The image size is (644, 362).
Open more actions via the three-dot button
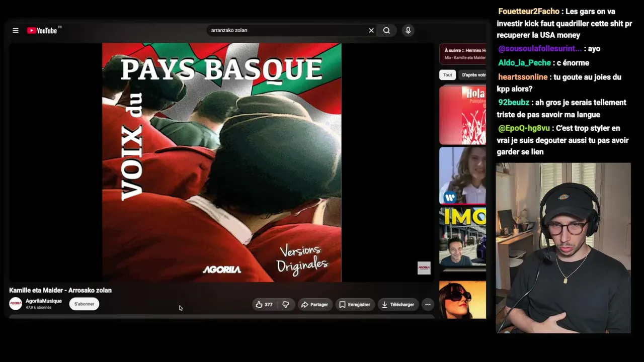(x=428, y=305)
